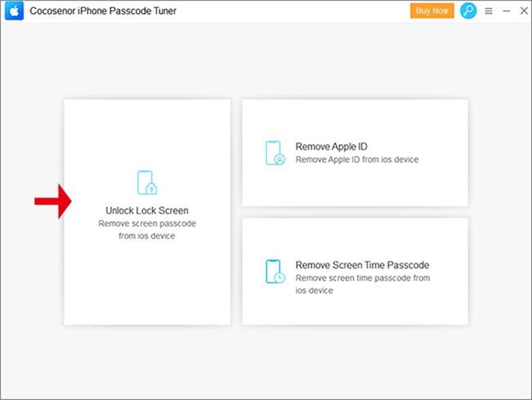Click the Remove Apple ID phone-user icon
Viewport: 532px width, 400px height.
coord(275,153)
